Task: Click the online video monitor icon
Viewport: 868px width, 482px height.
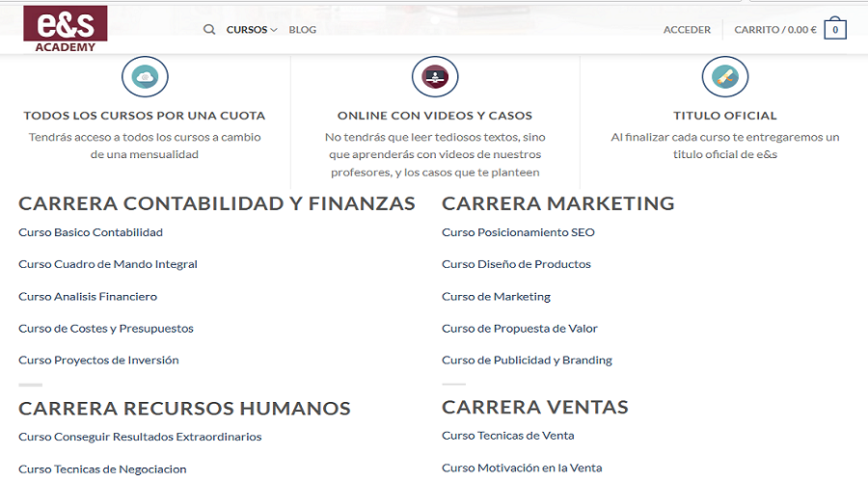Action: [x=435, y=77]
